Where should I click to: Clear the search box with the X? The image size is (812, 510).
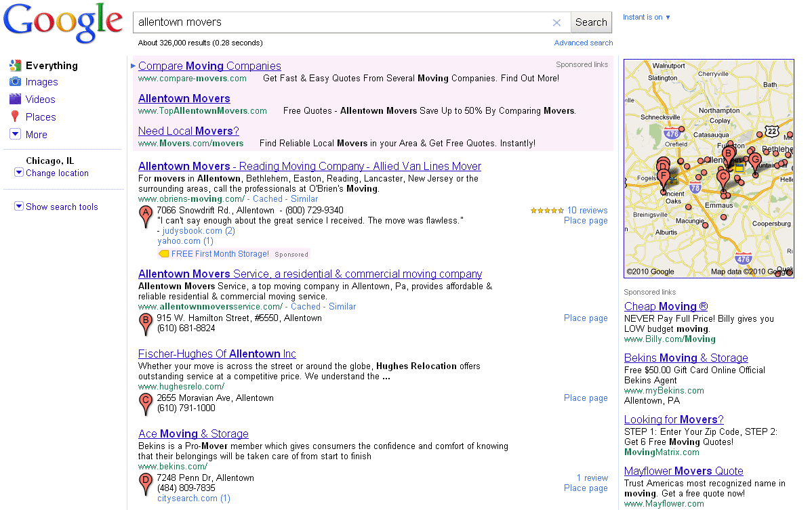point(557,22)
